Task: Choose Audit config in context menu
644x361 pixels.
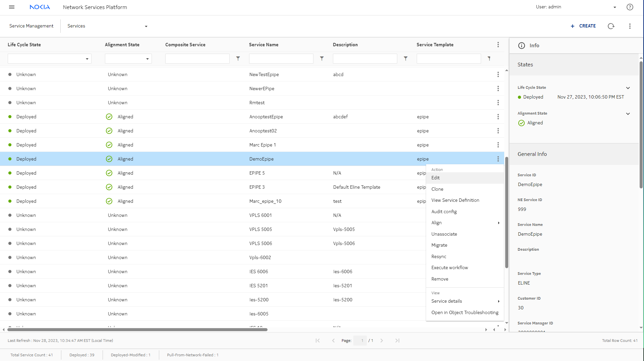Action: tap(444, 212)
